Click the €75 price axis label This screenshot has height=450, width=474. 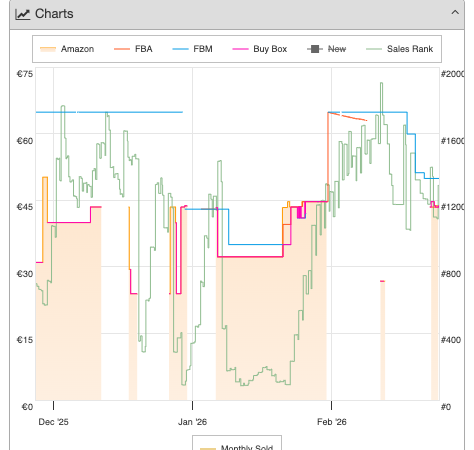tap(25, 74)
